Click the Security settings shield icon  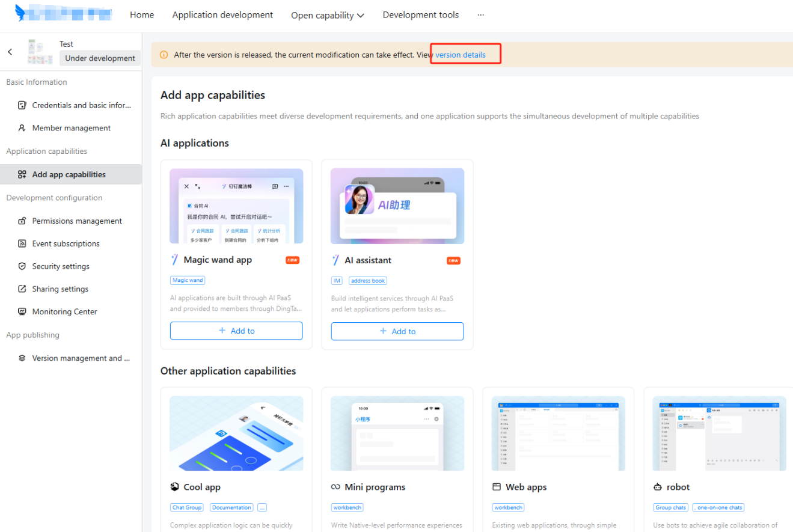click(22, 266)
